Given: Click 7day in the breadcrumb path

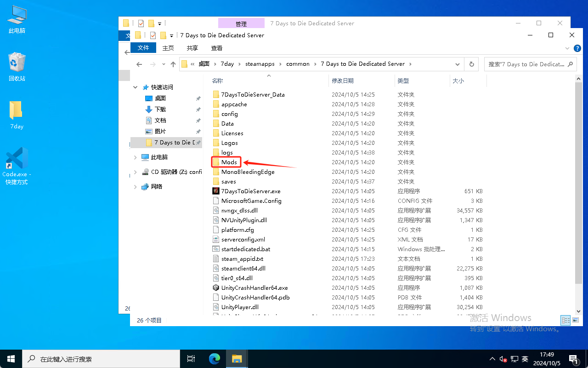Looking at the screenshot, I should [227, 64].
